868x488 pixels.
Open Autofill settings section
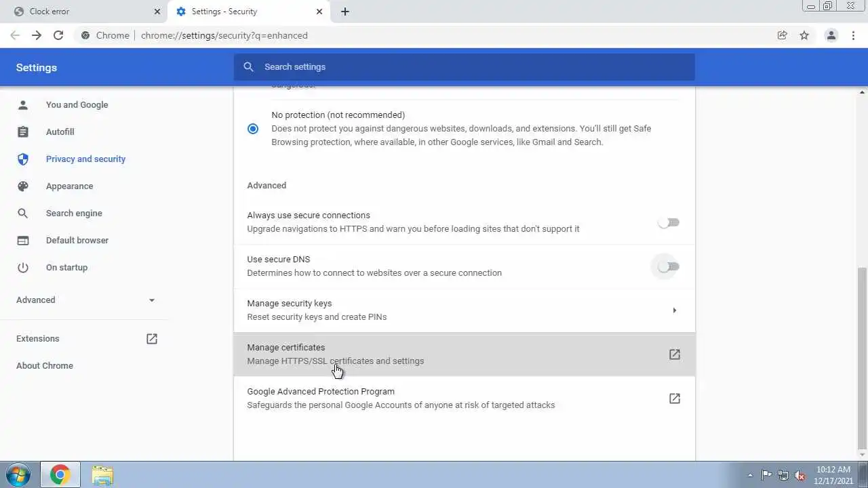pyautogui.click(x=60, y=131)
